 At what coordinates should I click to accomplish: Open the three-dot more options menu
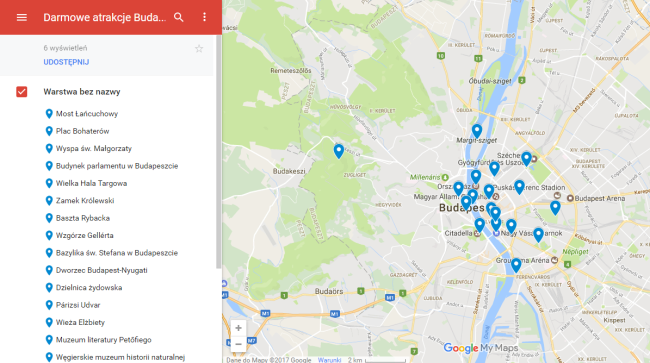pyautogui.click(x=204, y=17)
